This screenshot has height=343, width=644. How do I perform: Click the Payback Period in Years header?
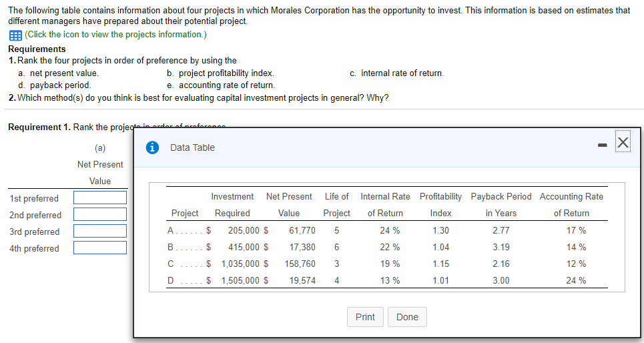point(501,204)
